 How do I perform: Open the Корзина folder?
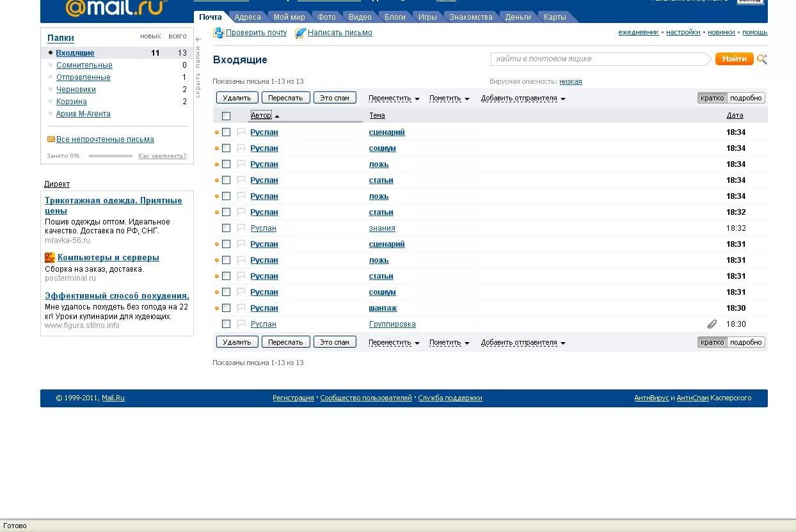point(72,102)
